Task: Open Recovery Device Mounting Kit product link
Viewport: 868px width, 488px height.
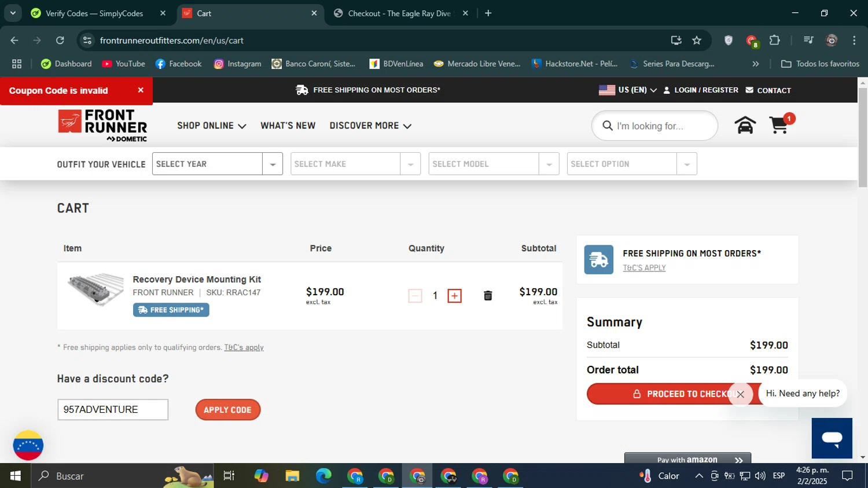Action: tap(197, 280)
